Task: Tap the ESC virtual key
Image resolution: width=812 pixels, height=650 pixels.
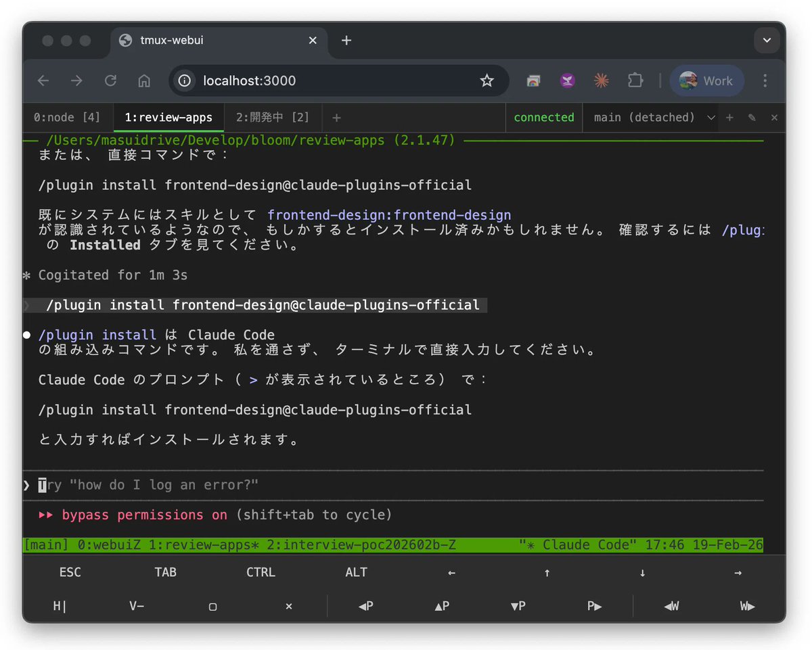Action: [x=70, y=572]
